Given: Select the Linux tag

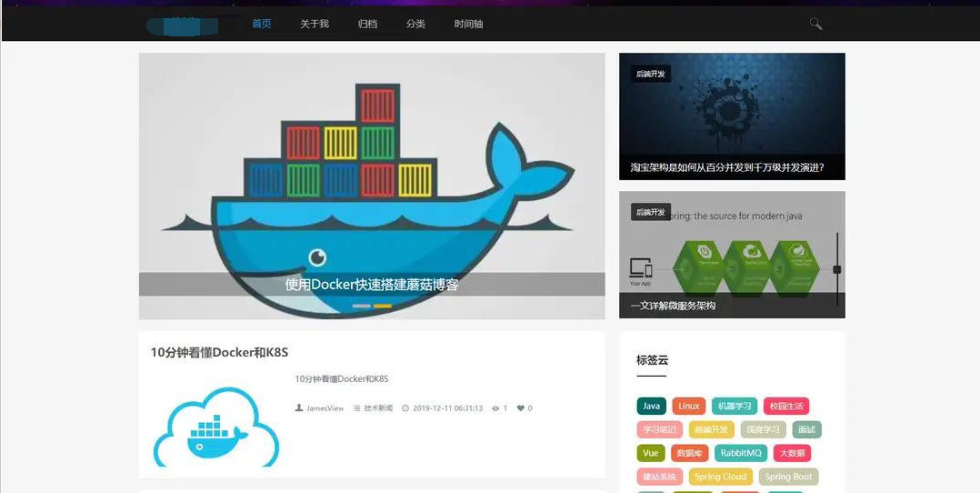Looking at the screenshot, I should point(689,406).
